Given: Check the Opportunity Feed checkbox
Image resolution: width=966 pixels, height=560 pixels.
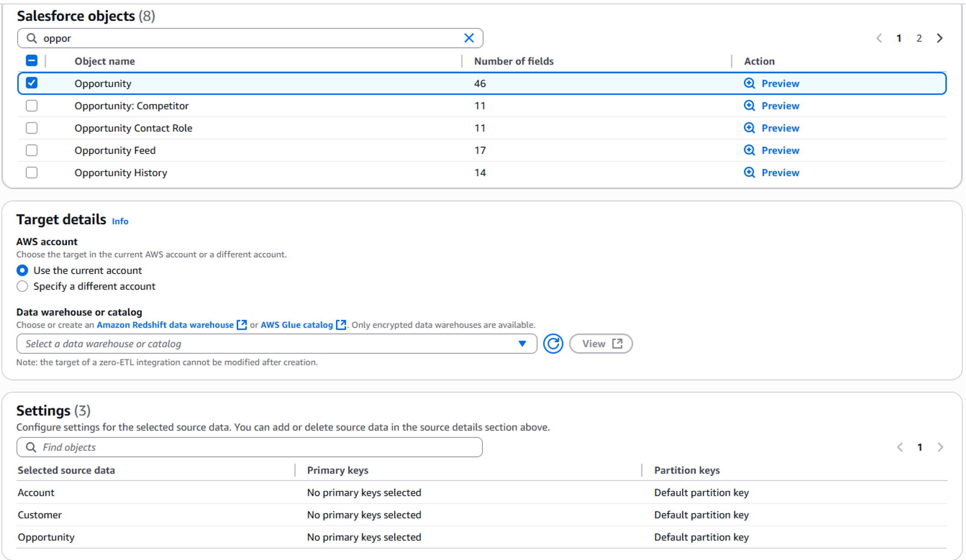Looking at the screenshot, I should tap(32, 150).
